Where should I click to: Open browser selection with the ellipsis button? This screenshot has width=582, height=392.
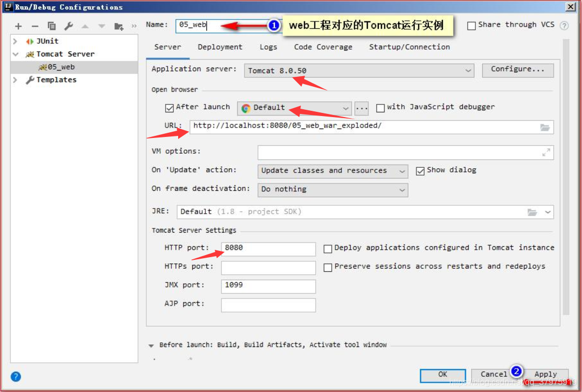(362, 108)
